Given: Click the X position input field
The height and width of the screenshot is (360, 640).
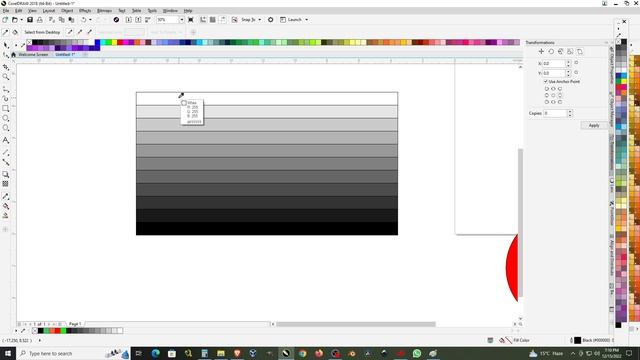Looking at the screenshot, I should [x=554, y=64].
